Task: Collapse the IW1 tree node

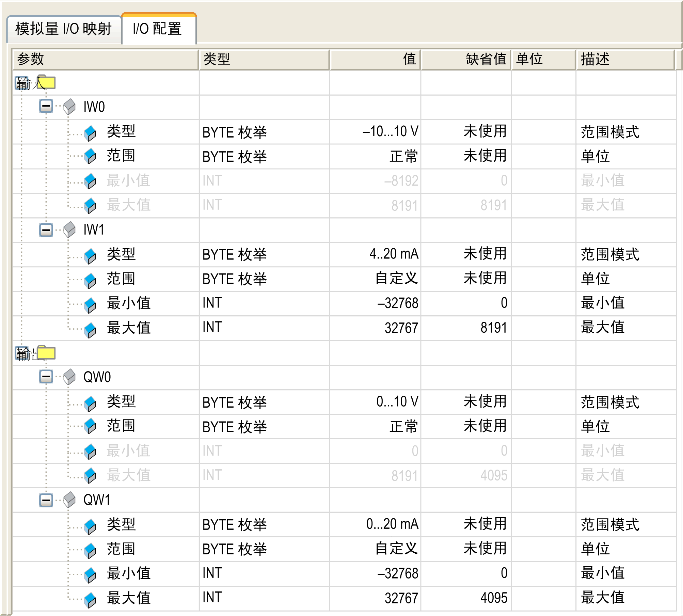Action: click(46, 230)
